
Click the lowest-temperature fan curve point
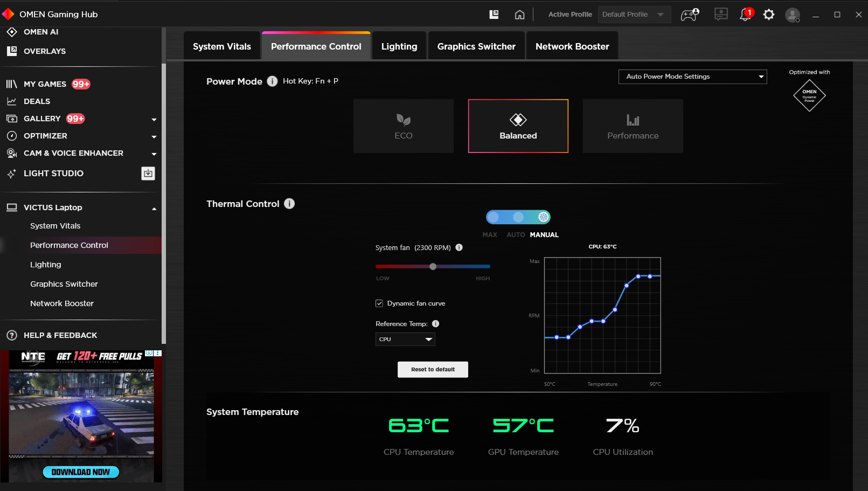(x=557, y=337)
